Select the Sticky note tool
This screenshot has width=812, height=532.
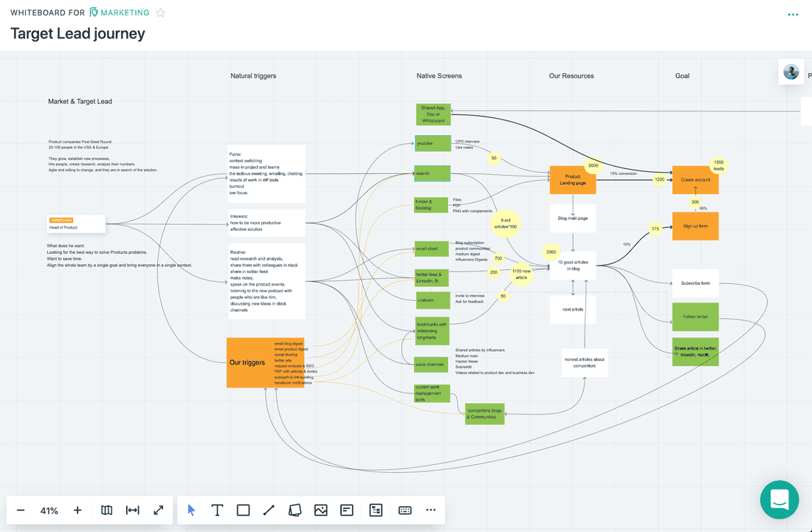pyautogui.click(x=295, y=510)
